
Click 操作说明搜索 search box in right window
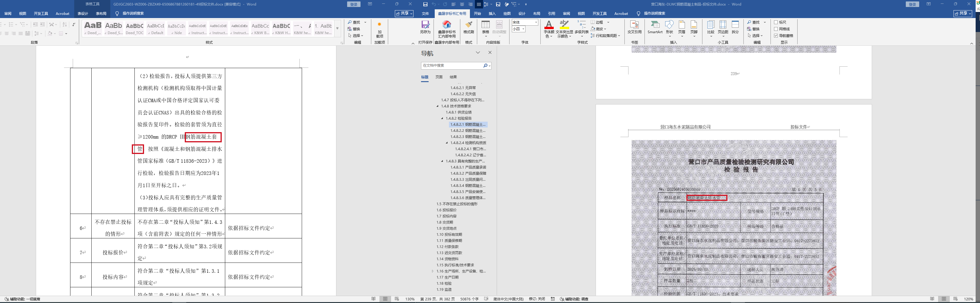[x=654, y=14]
